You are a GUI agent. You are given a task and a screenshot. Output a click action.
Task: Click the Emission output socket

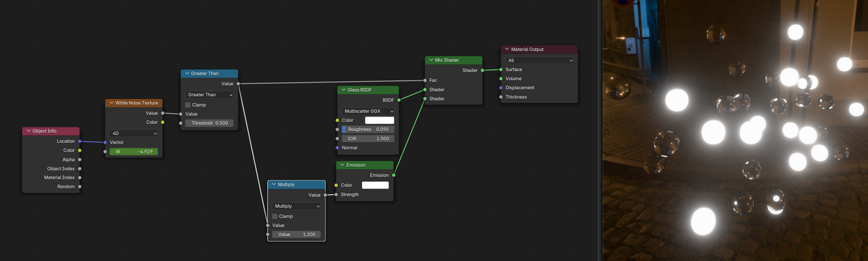(394, 175)
